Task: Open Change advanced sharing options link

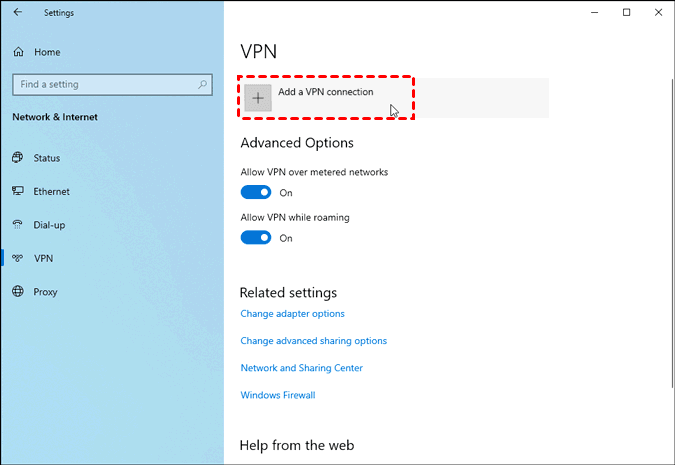Action: tap(313, 341)
